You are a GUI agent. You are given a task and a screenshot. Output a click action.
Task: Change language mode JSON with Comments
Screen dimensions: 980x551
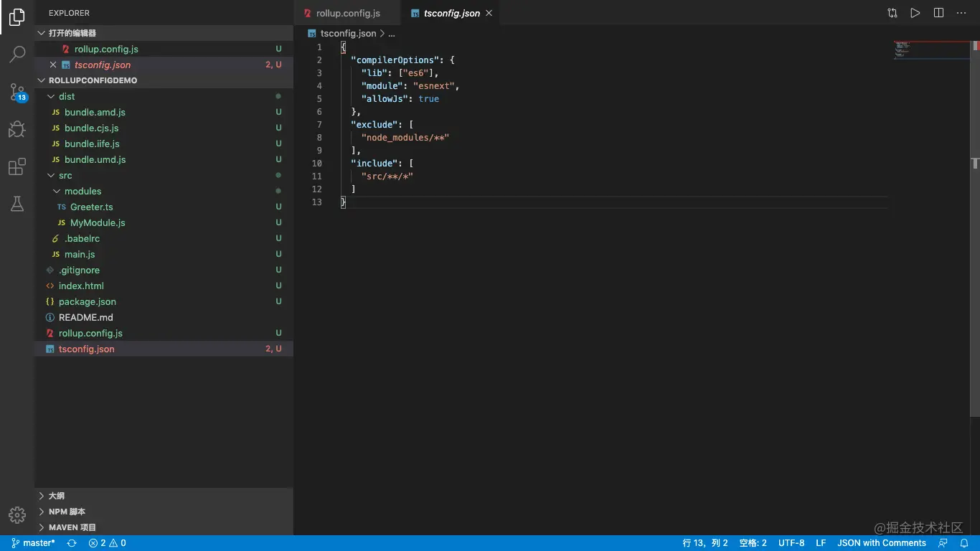point(881,543)
